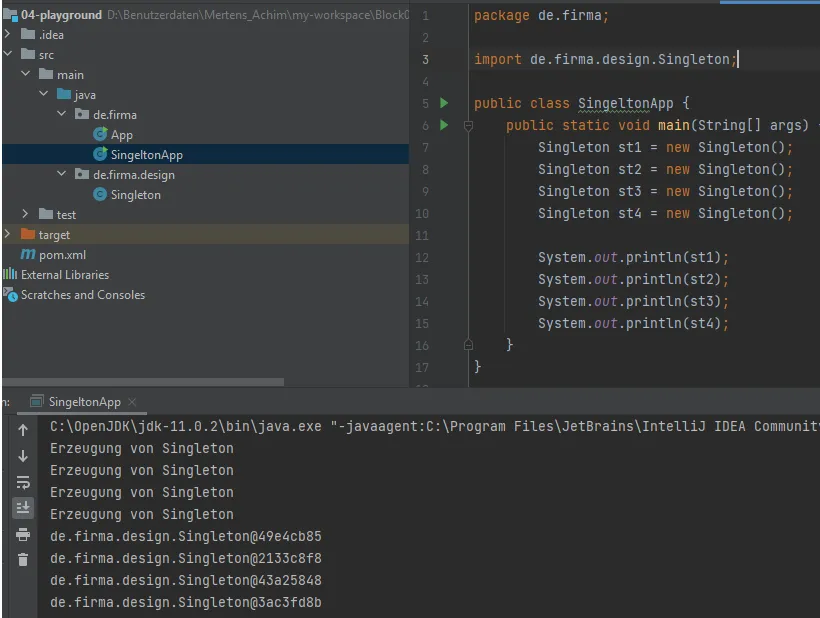Open pom.xml in project tree
Image resolution: width=820 pixels, height=618 pixels.
click(62, 255)
